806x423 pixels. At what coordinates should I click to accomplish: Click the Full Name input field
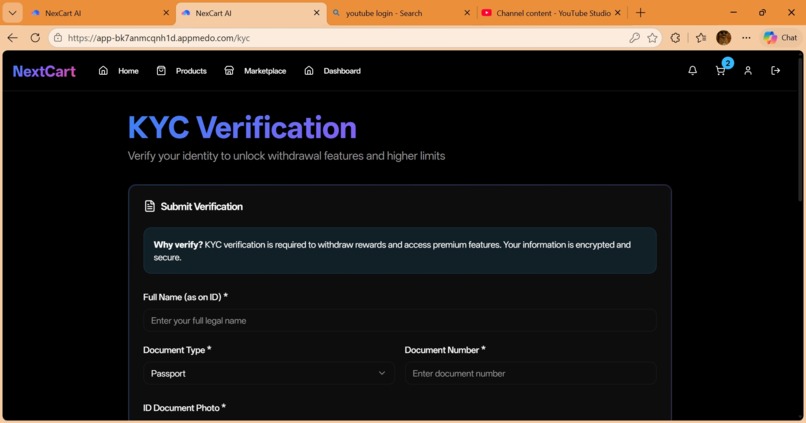399,321
